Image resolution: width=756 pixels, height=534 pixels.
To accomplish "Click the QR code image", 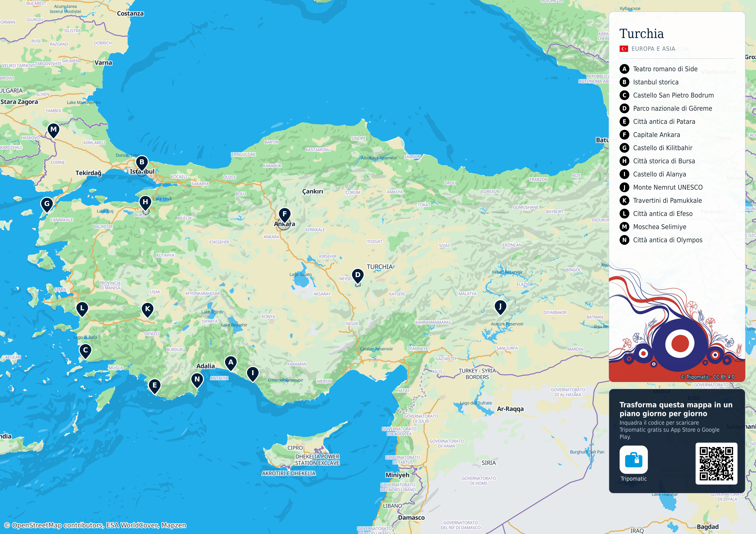I will [716, 464].
